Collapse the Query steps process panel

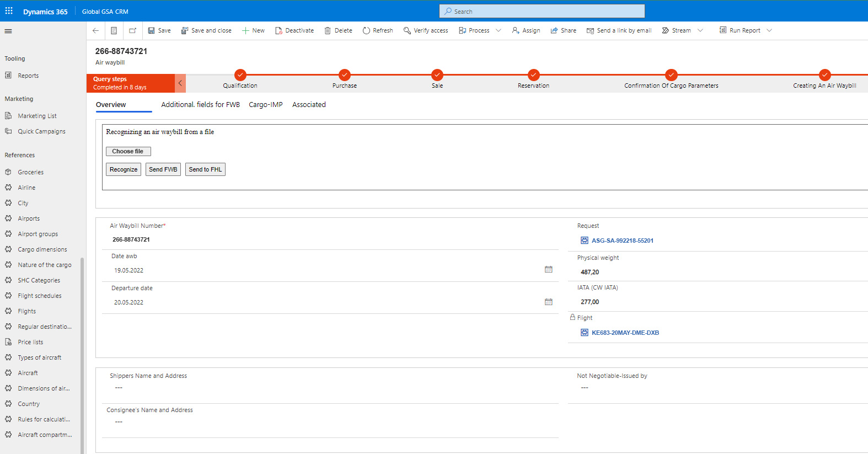180,83
